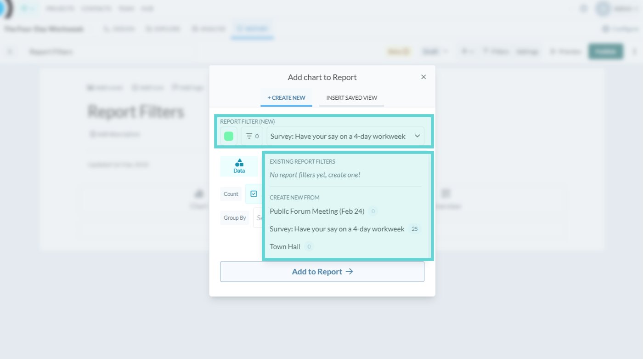The height and width of the screenshot is (359, 644).
Task: Open the Group By select field
Action: tap(258, 218)
